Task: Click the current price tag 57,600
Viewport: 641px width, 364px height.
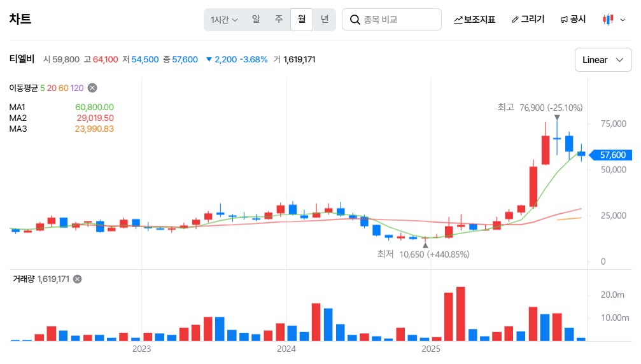Action: pos(611,155)
